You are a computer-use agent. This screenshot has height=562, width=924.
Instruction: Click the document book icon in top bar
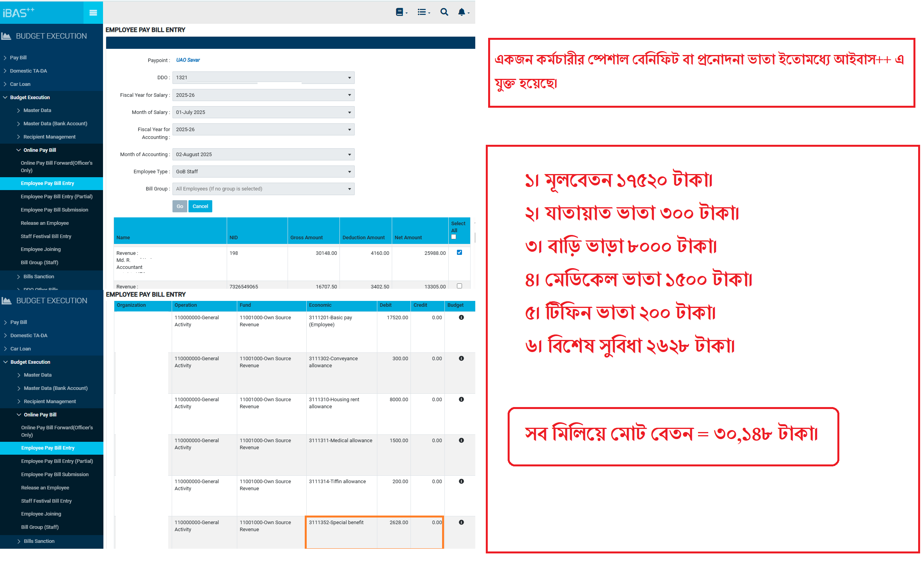[x=400, y=12]
